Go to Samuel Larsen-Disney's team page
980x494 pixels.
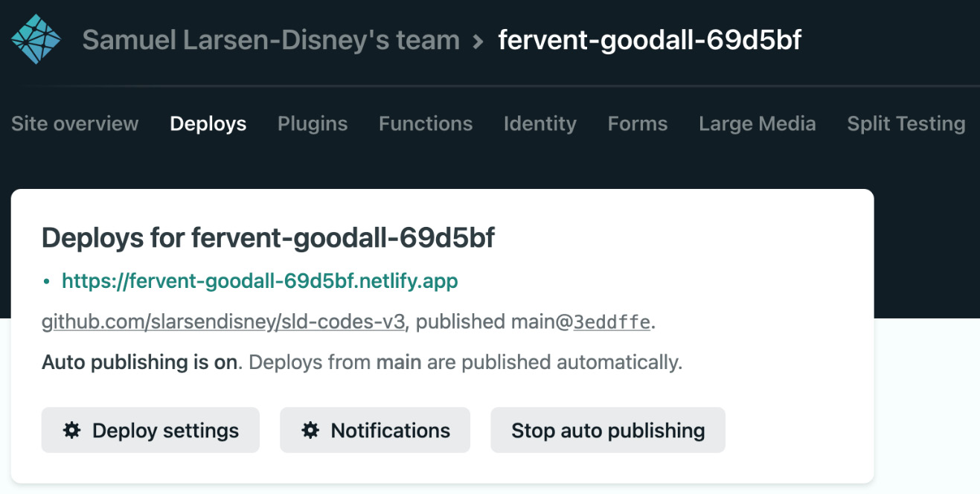[271, 40]
